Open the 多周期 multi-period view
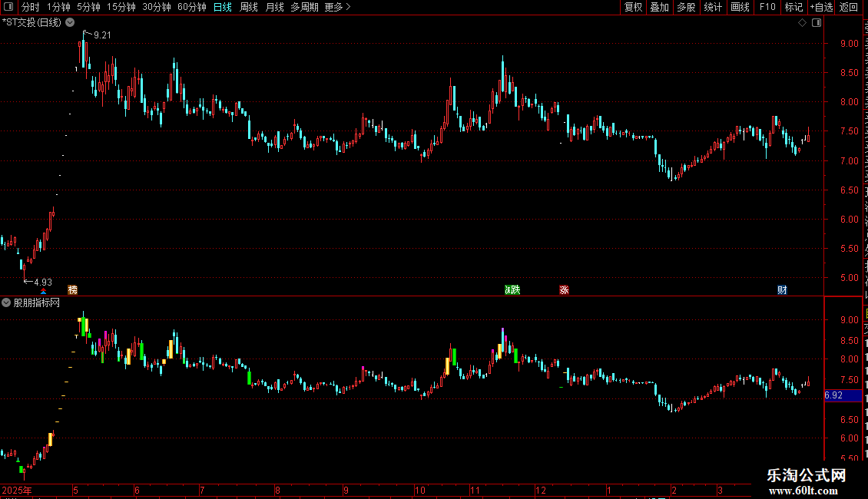Screen dimensions: 868x499 tap(304, 7)
